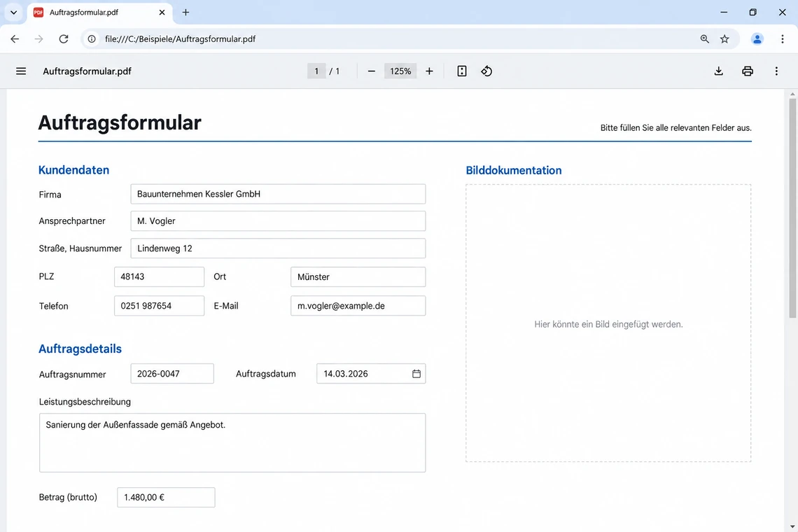The image size is (798, 532).
Task: Go back in browser history
Action: [x=15, y=38]
